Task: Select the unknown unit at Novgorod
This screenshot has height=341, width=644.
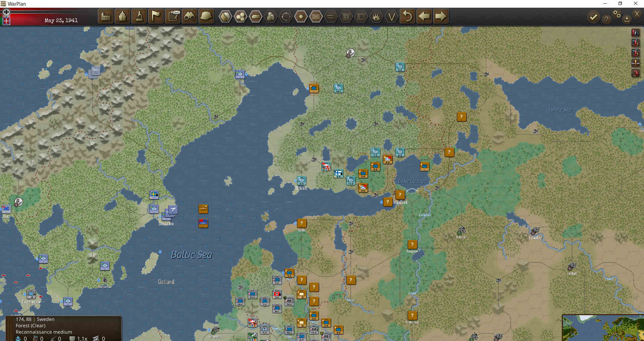Action: coord(412,244)
